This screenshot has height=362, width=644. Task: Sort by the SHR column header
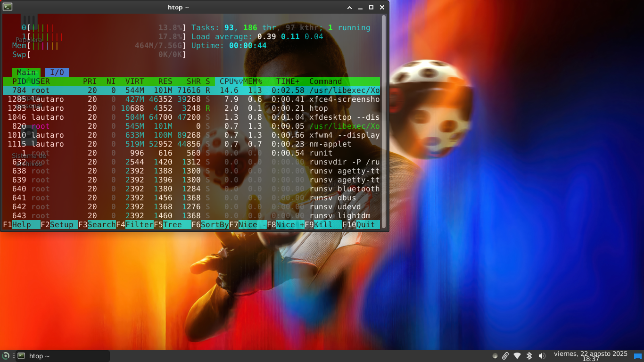coord(194,81)
